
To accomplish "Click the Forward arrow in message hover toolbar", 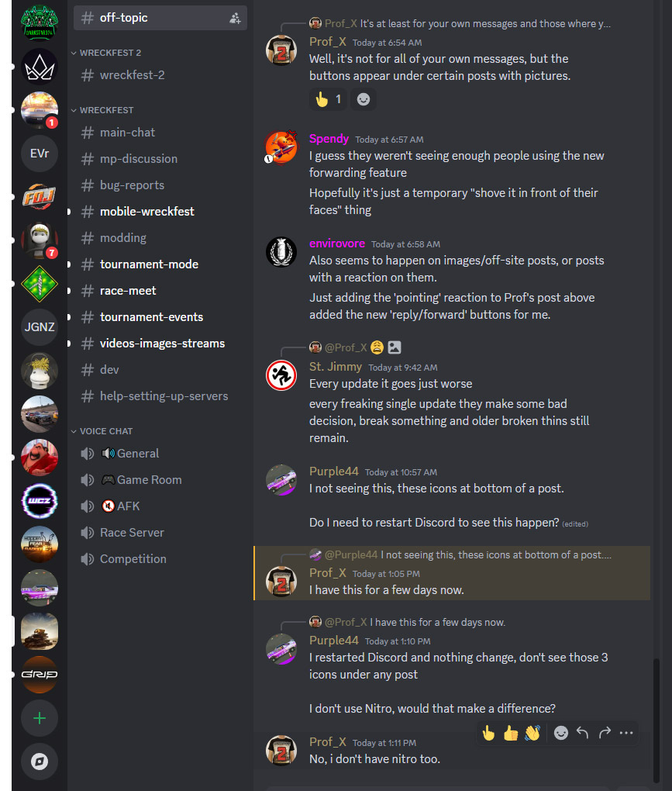I will pos(605,733).
